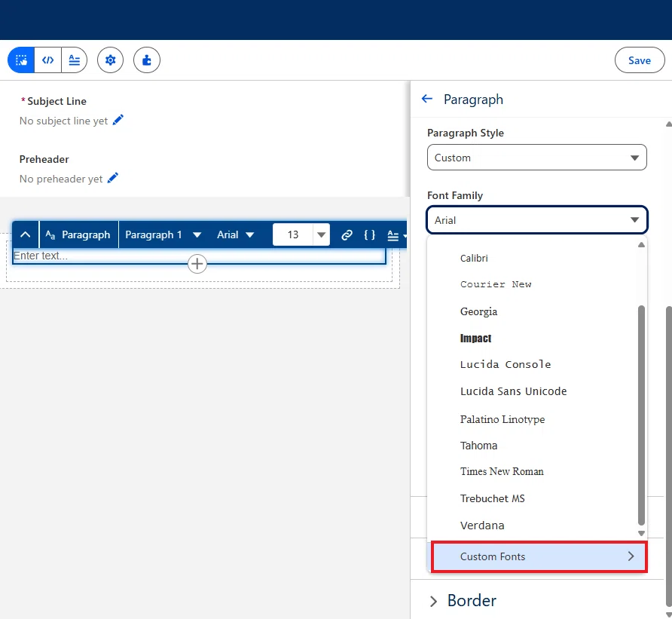Open the font size dropdown arrow

coord(322,234)
